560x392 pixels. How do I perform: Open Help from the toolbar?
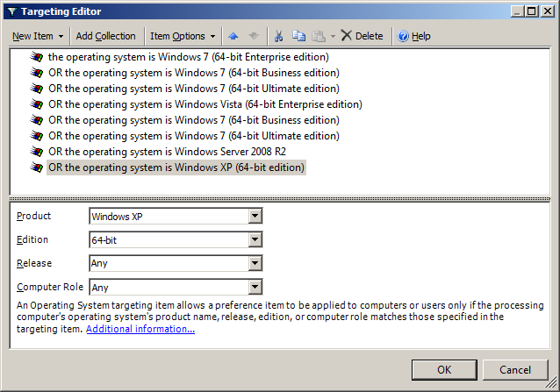(413, 36)
